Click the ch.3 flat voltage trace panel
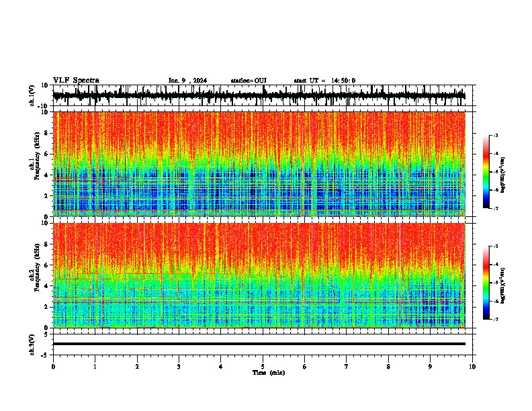Screen dimensions: 532x411 pos(264,345)
